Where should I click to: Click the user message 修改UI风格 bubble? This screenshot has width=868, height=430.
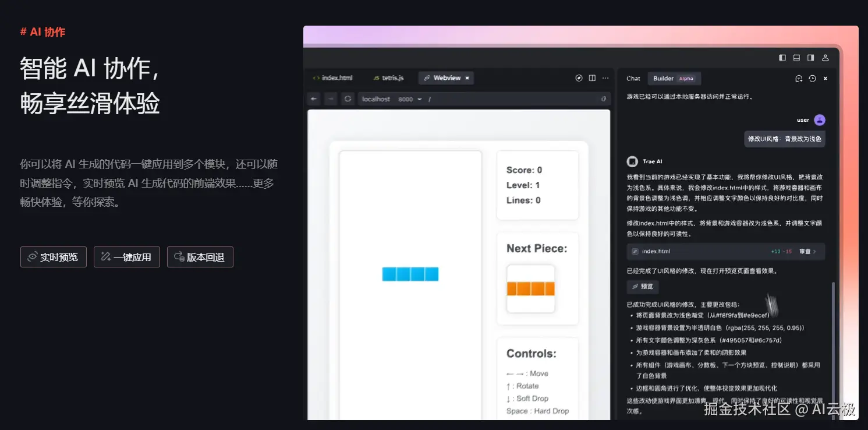pos(785,139)
